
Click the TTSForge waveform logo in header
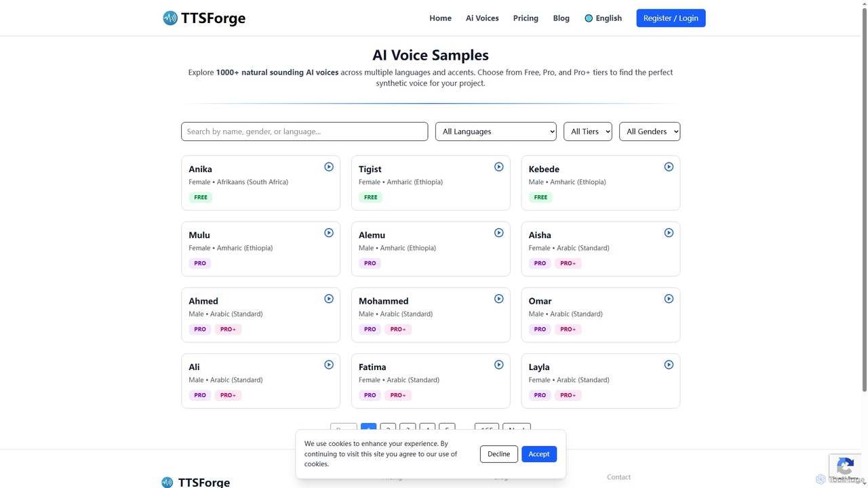(x=170, y=18)
